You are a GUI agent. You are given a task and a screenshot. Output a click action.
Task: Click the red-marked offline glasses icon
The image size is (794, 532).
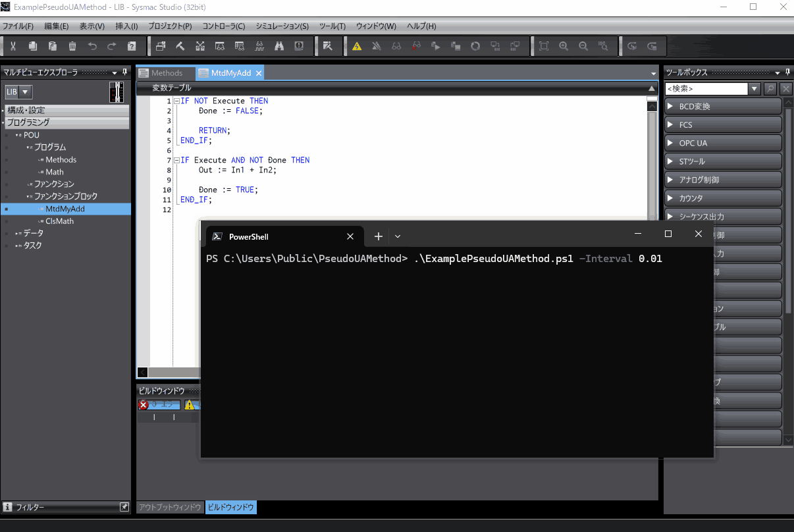pos(416,46)
